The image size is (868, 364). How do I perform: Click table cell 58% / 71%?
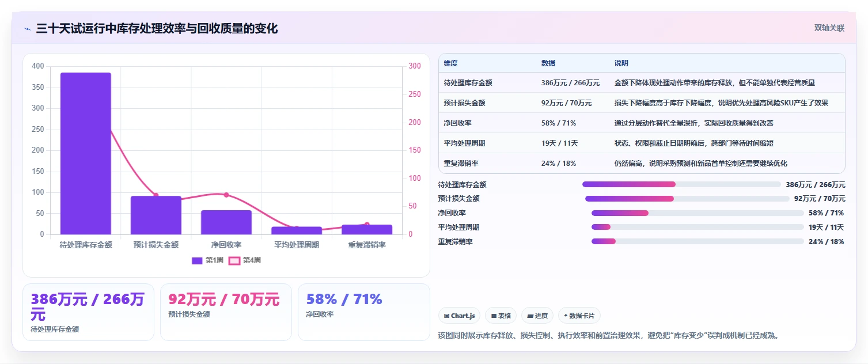point(559,123)
